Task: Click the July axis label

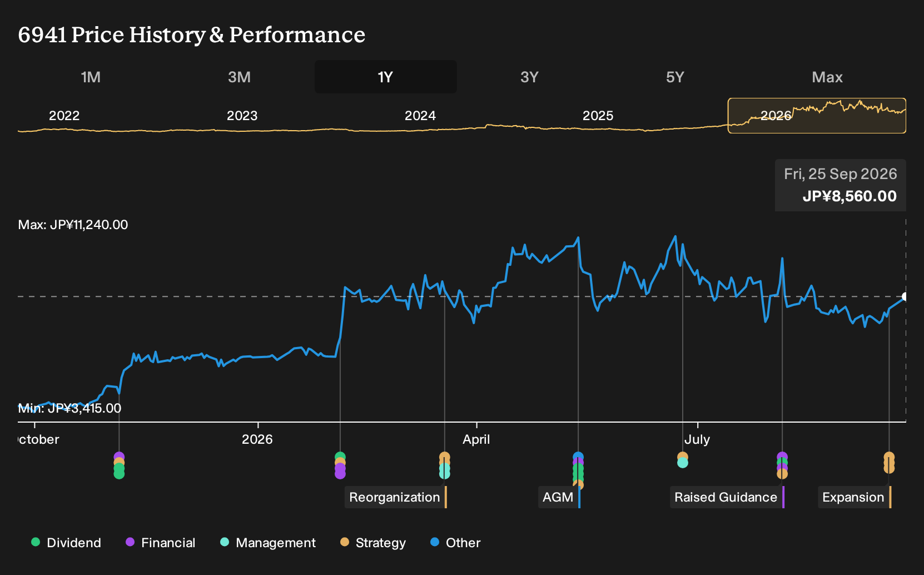Action: tap(697, 439)
